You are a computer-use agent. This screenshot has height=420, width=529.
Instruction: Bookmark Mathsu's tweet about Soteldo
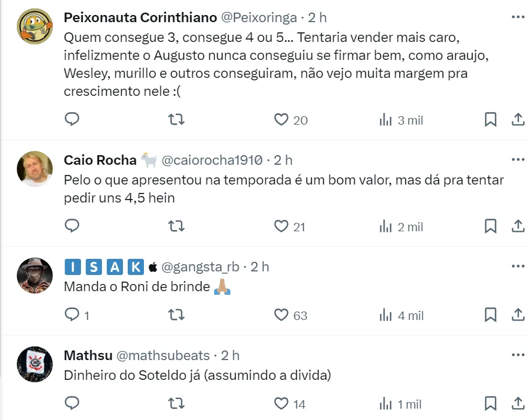(x=490, y=403)
